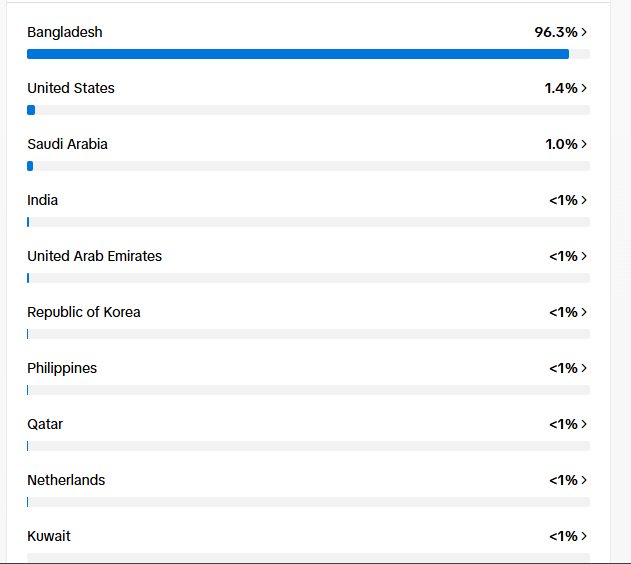
Task: Select the Republic of Korea label
Action: click(x=84, y=312)
